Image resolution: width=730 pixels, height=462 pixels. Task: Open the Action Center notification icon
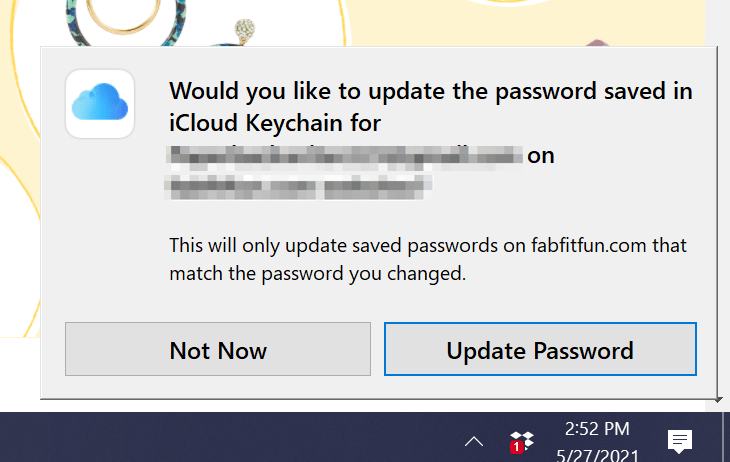pos(680,440)
